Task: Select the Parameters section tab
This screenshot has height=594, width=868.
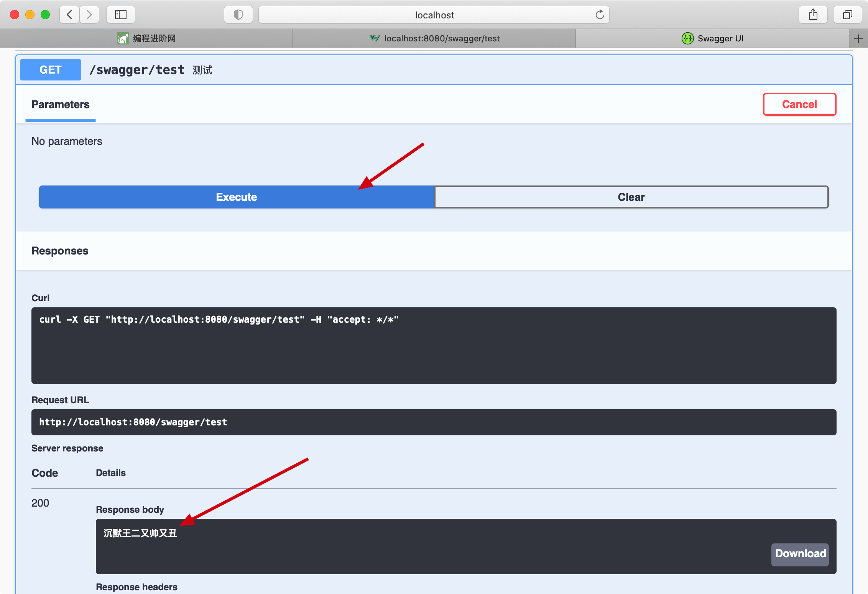Action: pos(60,105)
